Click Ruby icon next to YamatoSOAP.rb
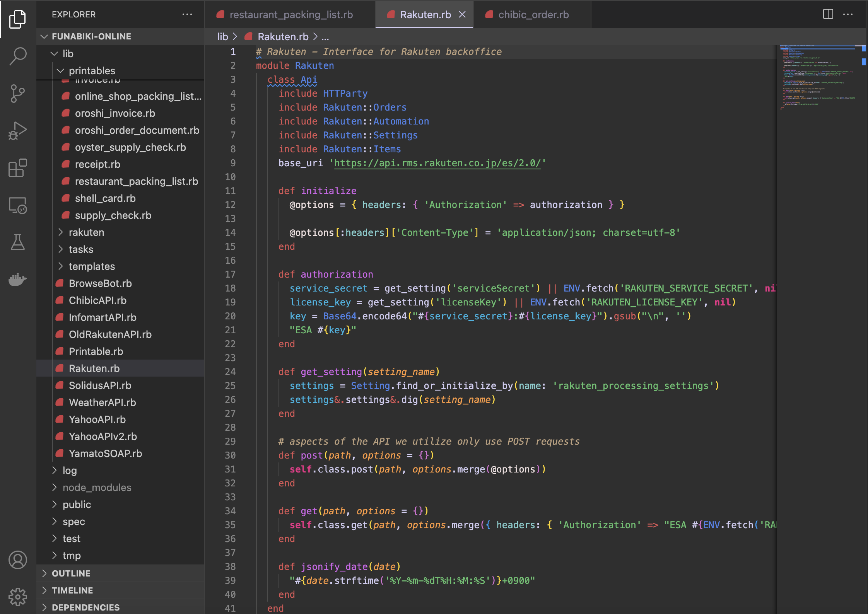This screenshot has height=614, width=868. [60, 453]
